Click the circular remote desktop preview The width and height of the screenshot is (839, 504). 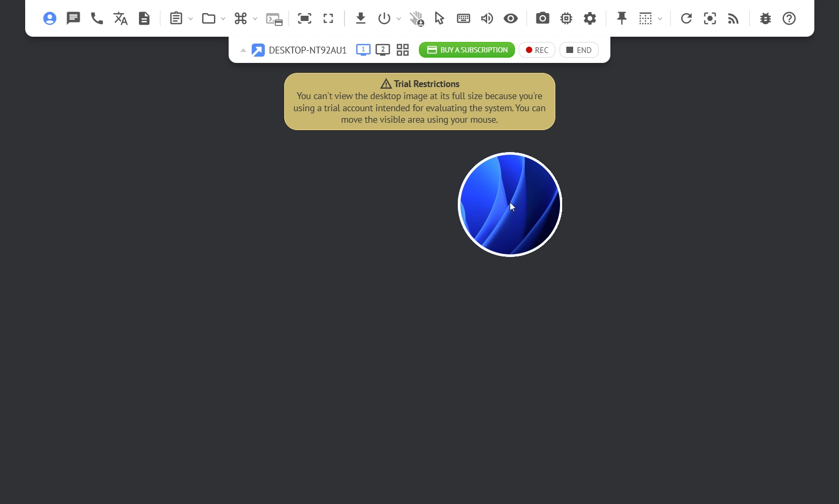click(x=510, y=205)
